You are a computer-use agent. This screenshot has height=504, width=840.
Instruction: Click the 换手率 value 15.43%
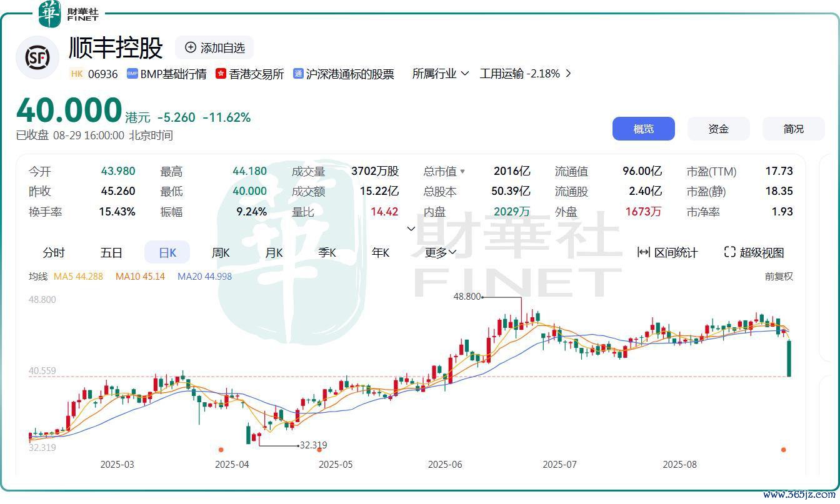(x=117, y=212)
